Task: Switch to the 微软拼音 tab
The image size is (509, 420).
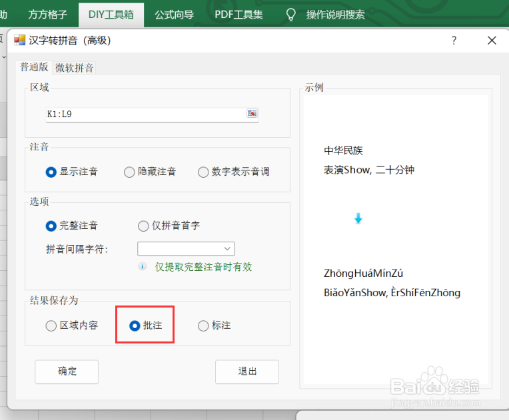Action: pos(75,68)
